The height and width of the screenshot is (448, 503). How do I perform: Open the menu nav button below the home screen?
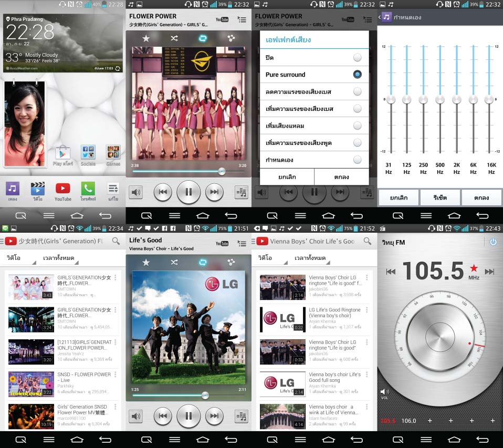49,215
